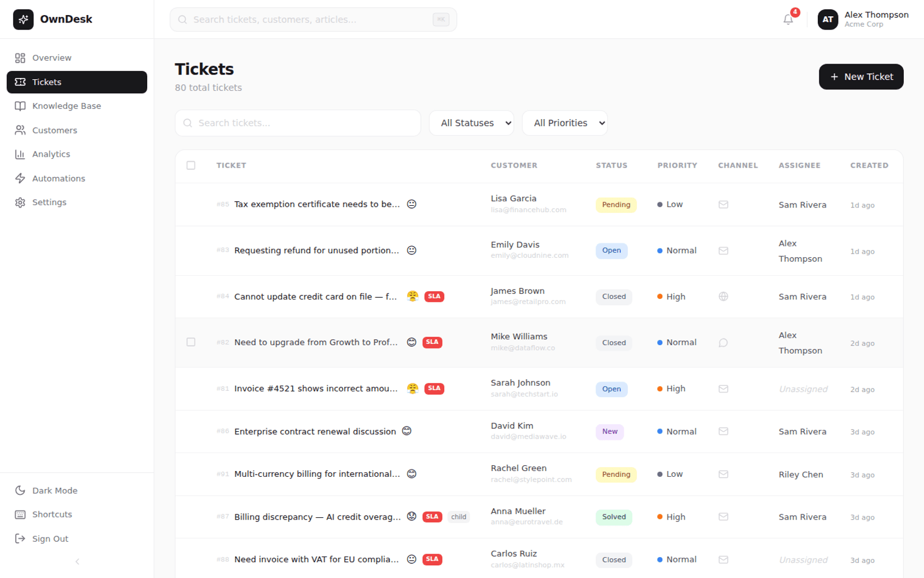
Task: Select Tickets in the sidebar
Action: click(77, 82)
